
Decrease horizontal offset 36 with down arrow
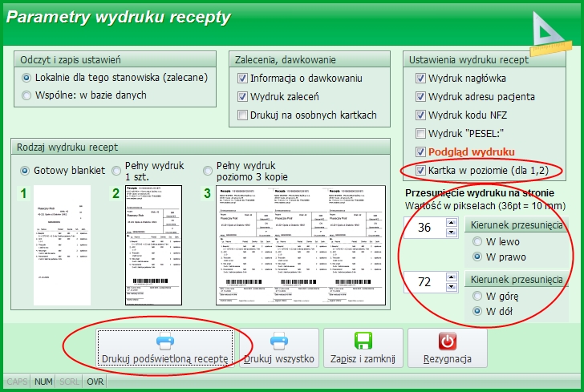click(452, 232)
